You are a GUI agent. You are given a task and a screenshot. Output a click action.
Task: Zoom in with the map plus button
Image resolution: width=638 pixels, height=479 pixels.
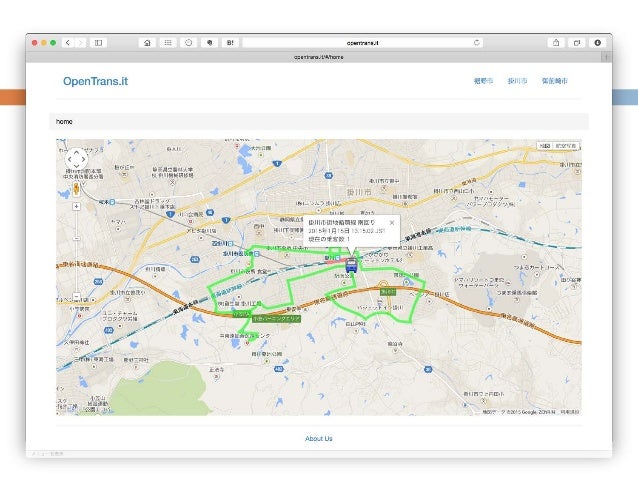(x=76, y=207)
